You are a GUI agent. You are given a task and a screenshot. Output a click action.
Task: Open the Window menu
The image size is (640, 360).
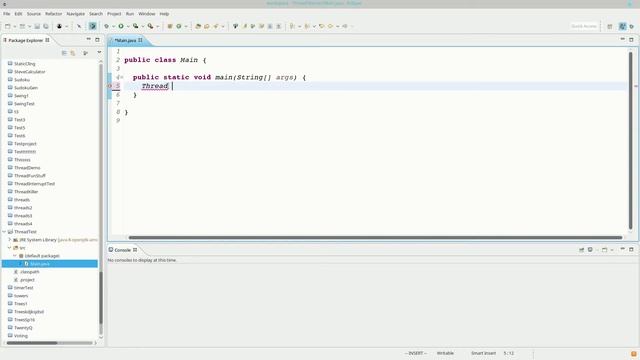point(147,14)
